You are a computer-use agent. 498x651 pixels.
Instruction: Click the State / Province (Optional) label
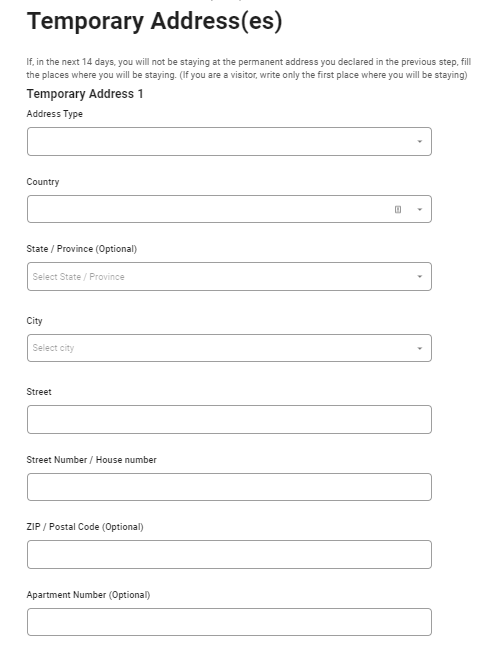click(81, 249)
